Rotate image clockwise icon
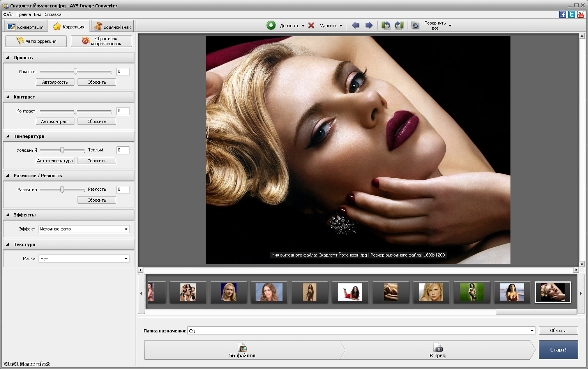This screenshot has width=588, height=369. click(x=399, y=25)
